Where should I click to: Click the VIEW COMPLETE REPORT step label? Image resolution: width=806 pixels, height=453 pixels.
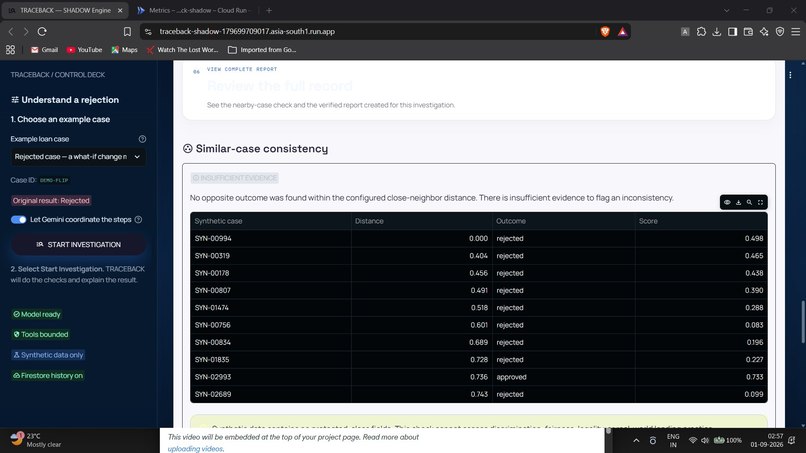point(242,69)
